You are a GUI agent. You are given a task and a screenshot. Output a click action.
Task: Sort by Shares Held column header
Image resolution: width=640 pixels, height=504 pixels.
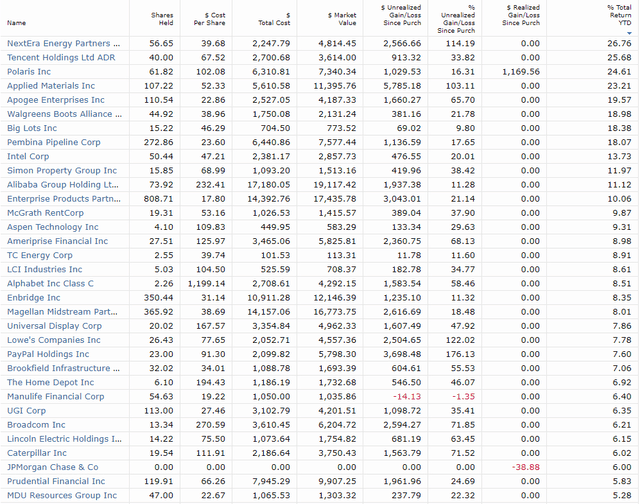pyautogui.click(x=162, y=19)
